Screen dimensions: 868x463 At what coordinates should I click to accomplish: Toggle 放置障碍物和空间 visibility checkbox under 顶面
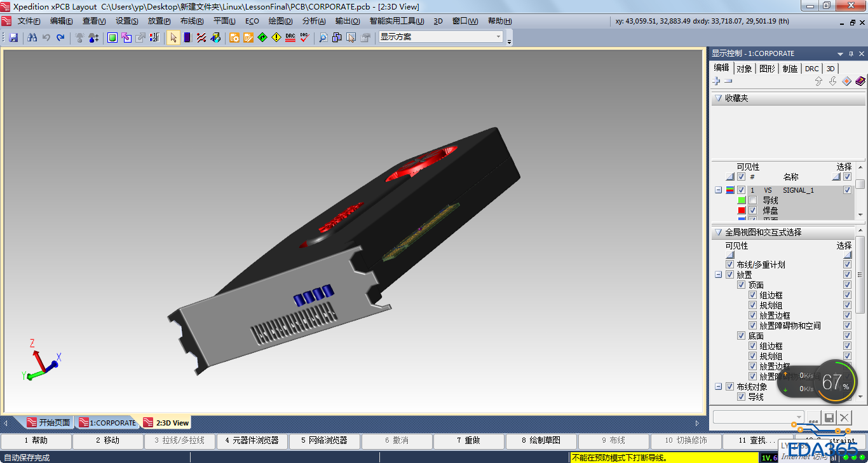pyautogui.click(x=753, y=326)
